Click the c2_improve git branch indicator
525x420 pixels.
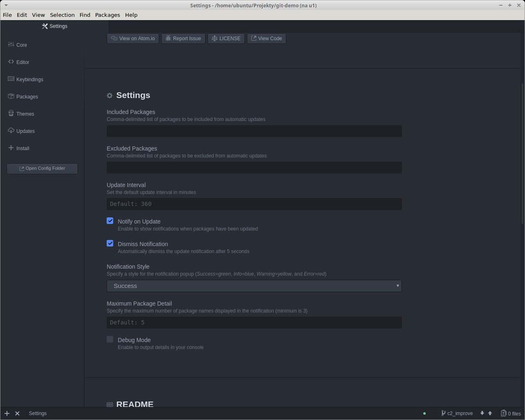point(457,413)
